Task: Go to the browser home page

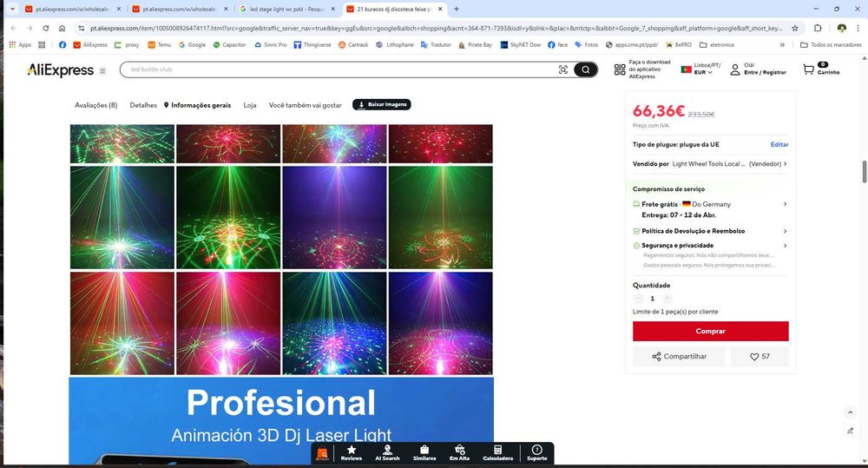Action: (x=62, y=29)
